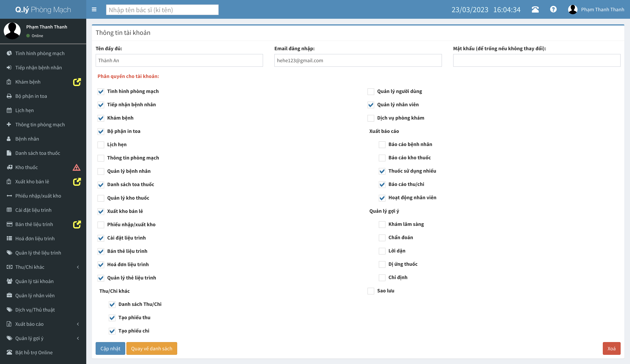
Task: Click the file icon for Danh sách toa thuốc
Action: coord(9,153)
